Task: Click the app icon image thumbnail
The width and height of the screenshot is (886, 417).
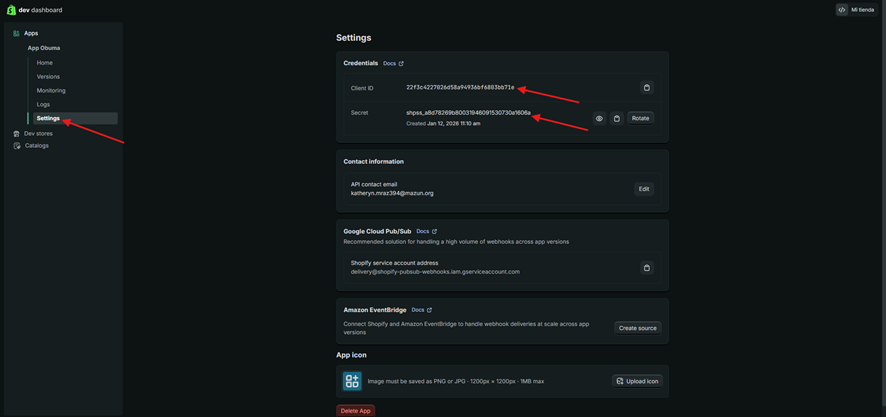Action: 352,381
